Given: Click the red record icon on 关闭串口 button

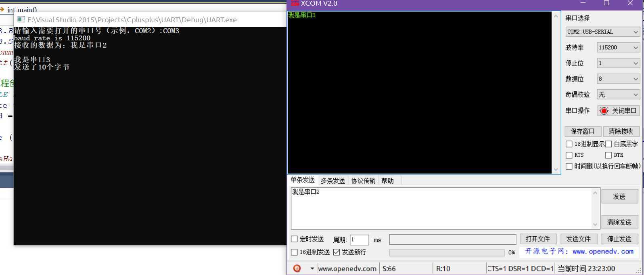Looking at the screenshot, I should pyautogui.click(x=604, y=111).
